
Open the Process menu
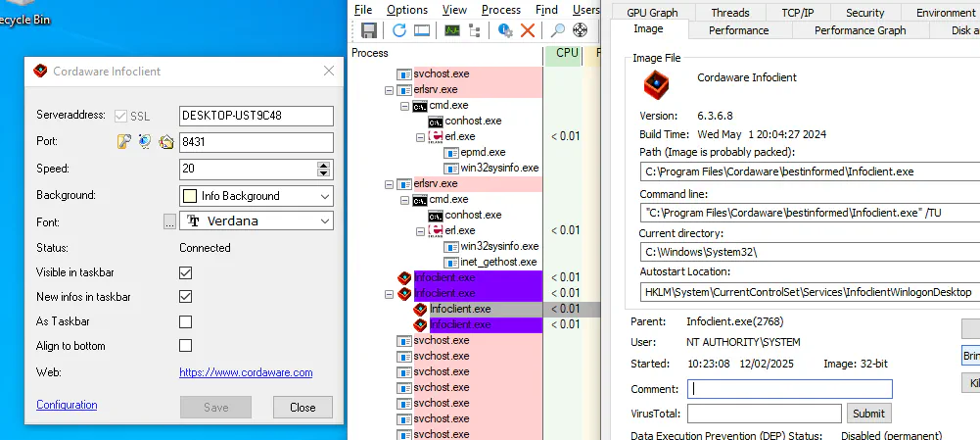point(501,10)
